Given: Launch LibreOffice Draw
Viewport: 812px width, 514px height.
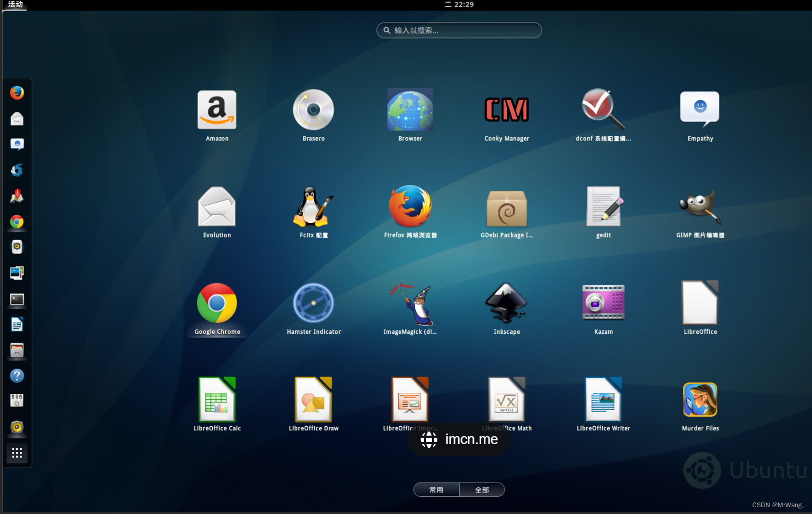Looking at the screenshot, I should [314, 400].
